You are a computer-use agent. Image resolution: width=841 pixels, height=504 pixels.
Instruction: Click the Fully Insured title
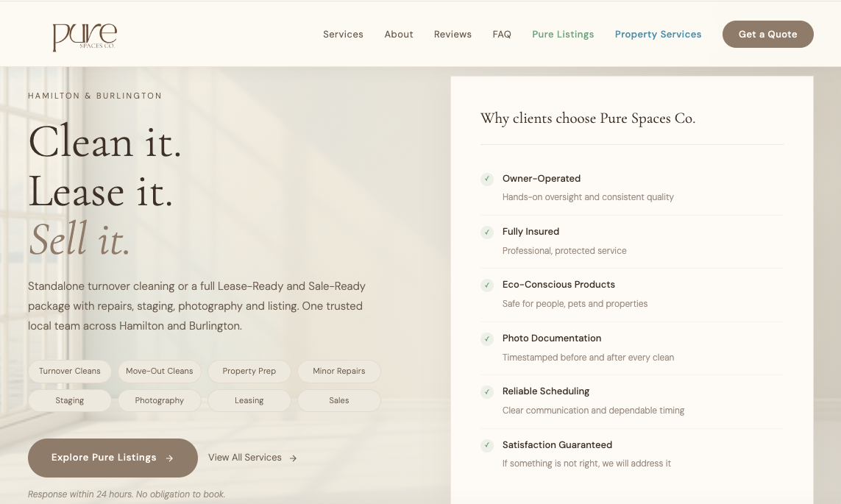(530, 232)
